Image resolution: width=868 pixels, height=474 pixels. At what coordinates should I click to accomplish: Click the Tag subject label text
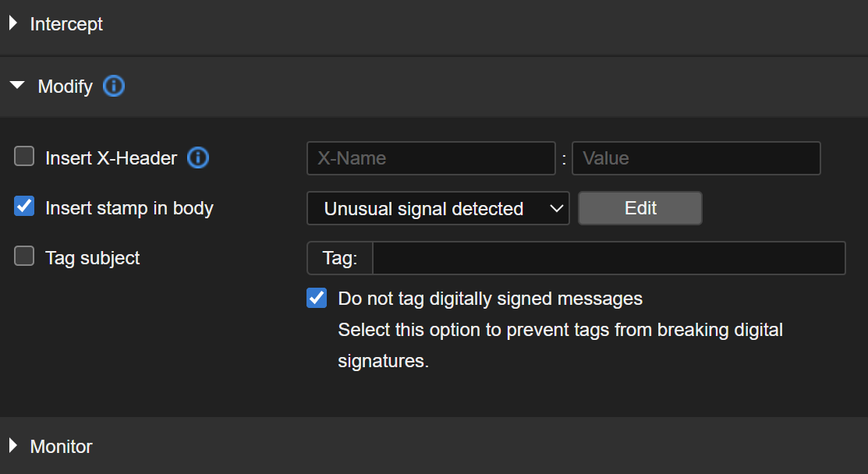pyautogui.click(x=93, y=258)
